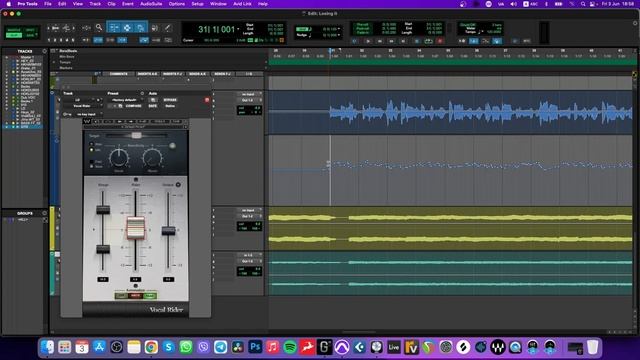This screenshot has width=640, height=360.
Task: Click the Native button in plugin header
Action: pyautogui.click(x=170, y=106)
